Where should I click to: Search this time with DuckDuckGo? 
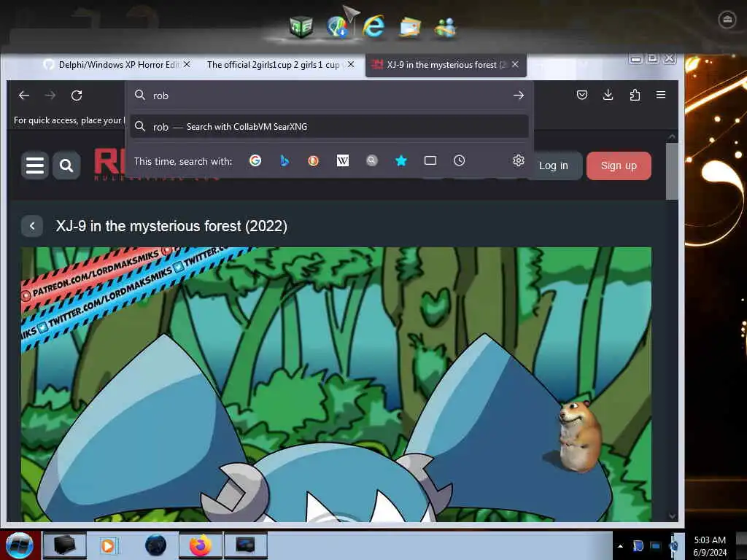314,160
